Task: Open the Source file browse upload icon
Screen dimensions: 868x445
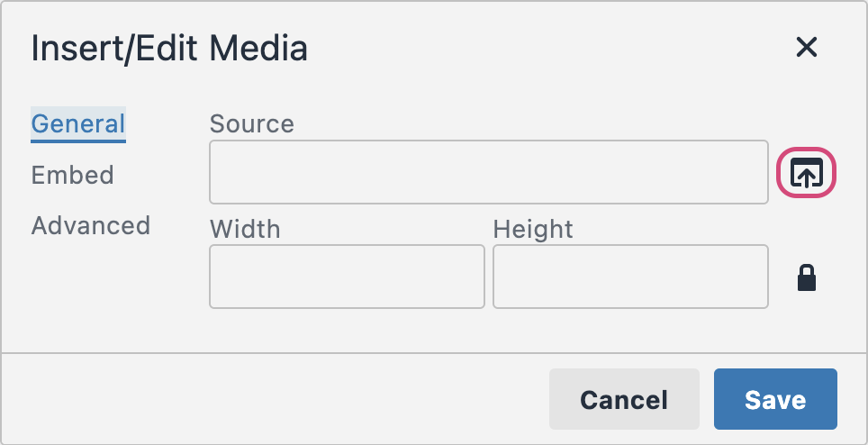Action: point(806,172)
